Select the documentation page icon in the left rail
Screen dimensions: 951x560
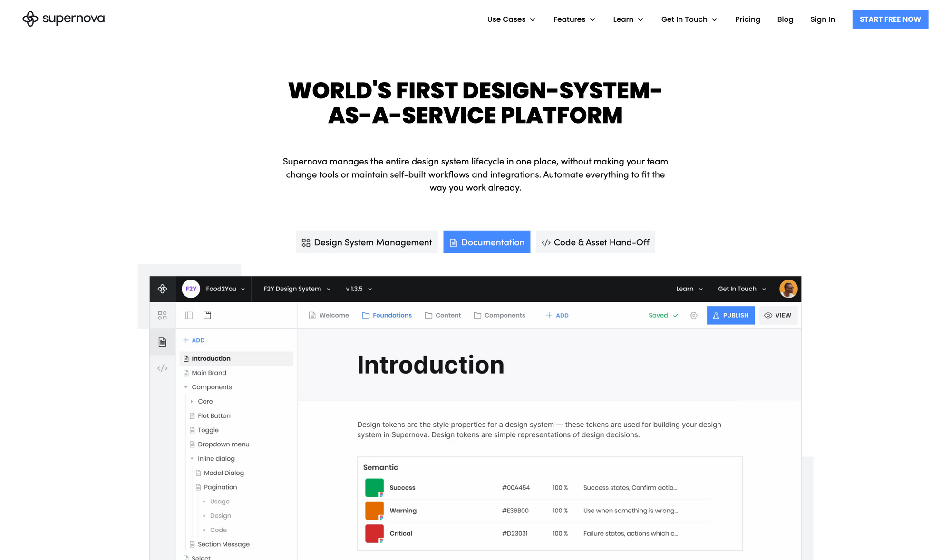tap(162, 342)
